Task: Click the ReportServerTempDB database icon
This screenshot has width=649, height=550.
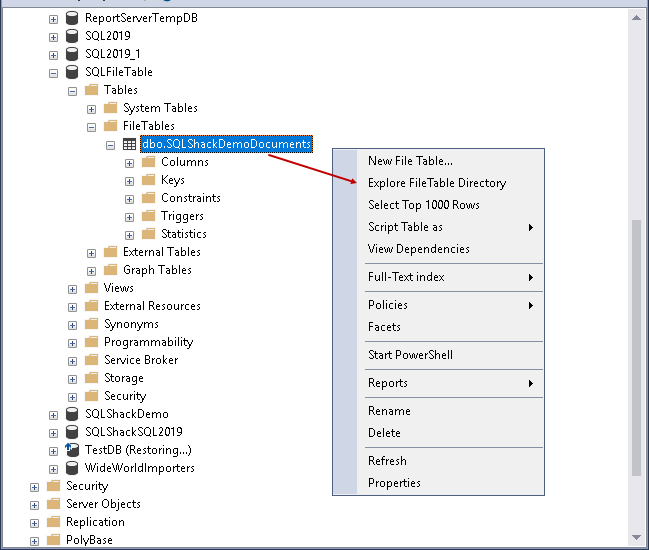Action: click(x=72, y=18)
